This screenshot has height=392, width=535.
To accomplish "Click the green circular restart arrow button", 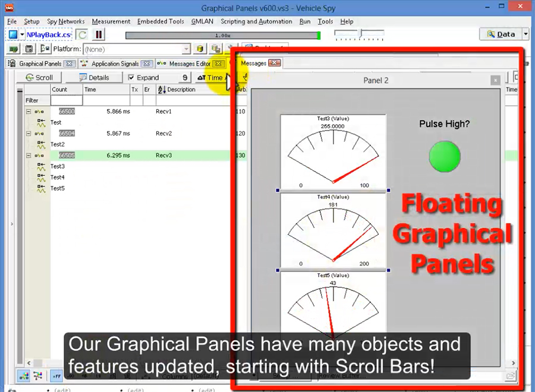I will point(82,34).
